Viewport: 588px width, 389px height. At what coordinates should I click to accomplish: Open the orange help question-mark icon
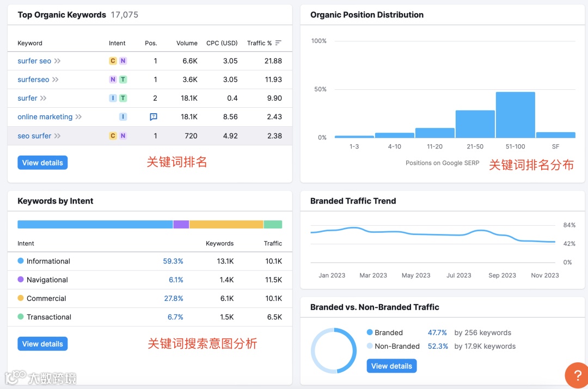577,375
